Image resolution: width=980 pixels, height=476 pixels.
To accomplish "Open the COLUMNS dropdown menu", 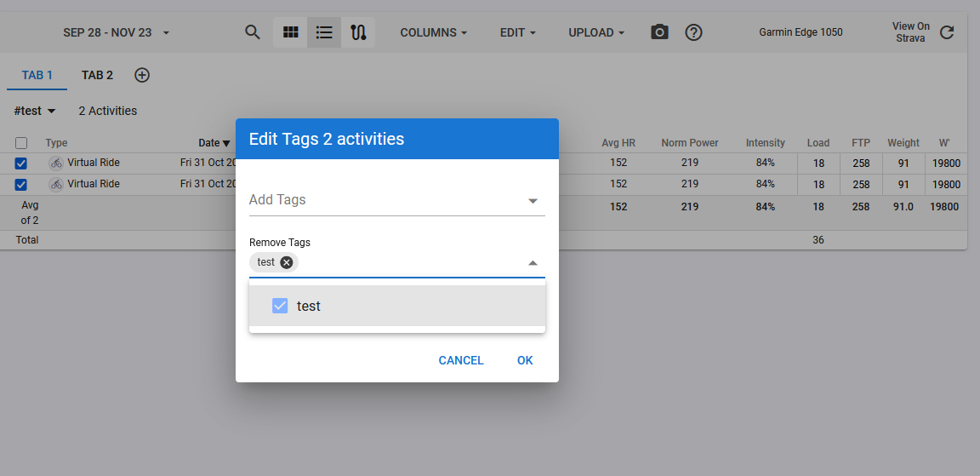I will 433,32.
